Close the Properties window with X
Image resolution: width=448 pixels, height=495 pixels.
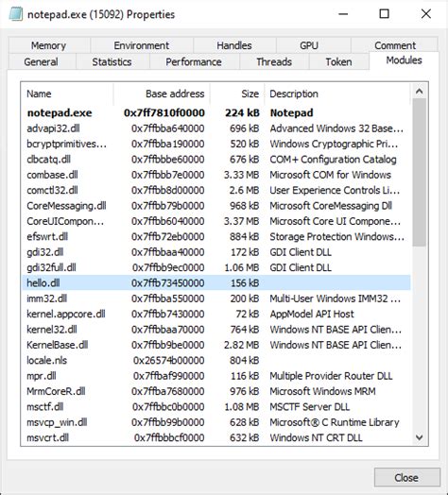tap(426, 14)
